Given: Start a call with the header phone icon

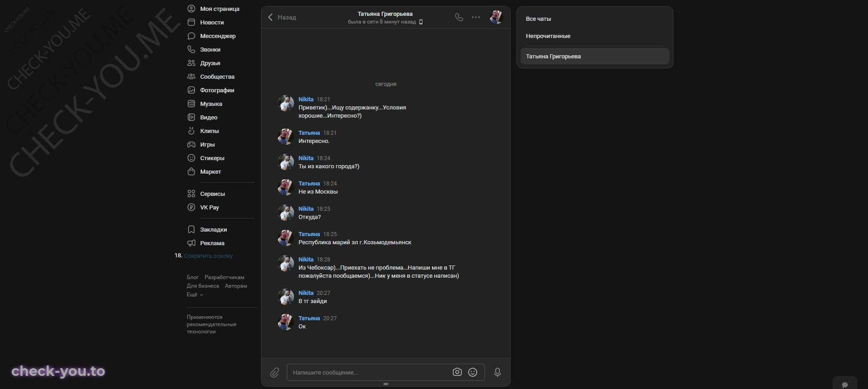Looking at the screenshot, I should point(459,17).
